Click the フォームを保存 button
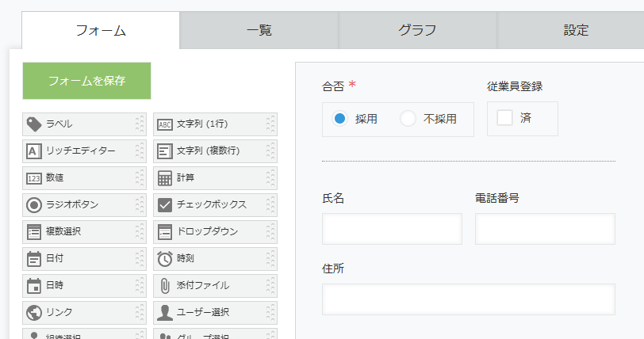The height and width of the screenshot is (339, 644). point(86,81)
